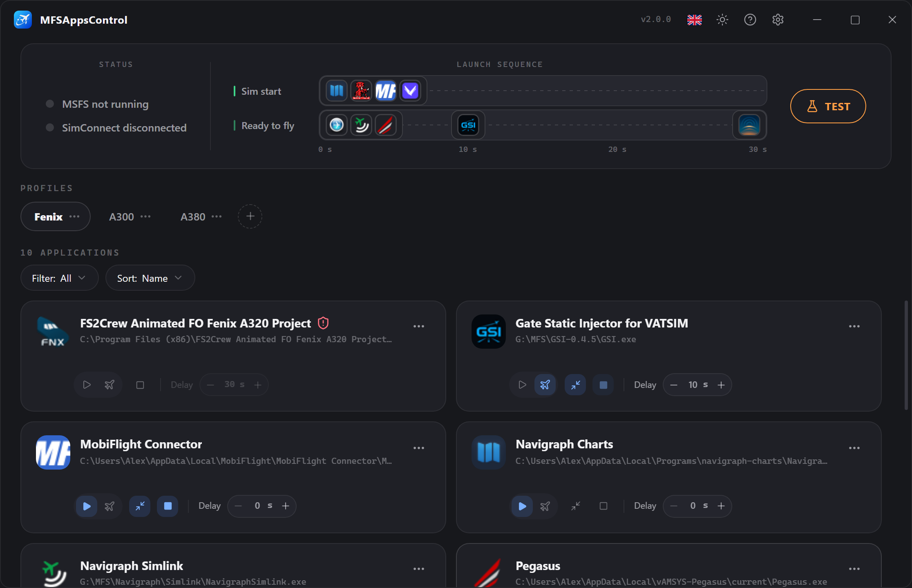The height and width of the screenshot is (588, 912).
Task: Open more options for MobiFlight Connector
Action: click(418, 448)
